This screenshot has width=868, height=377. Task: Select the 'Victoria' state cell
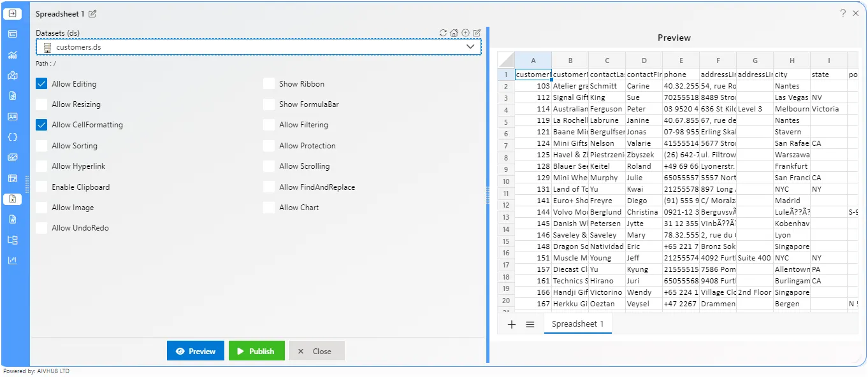pos(829,109)
